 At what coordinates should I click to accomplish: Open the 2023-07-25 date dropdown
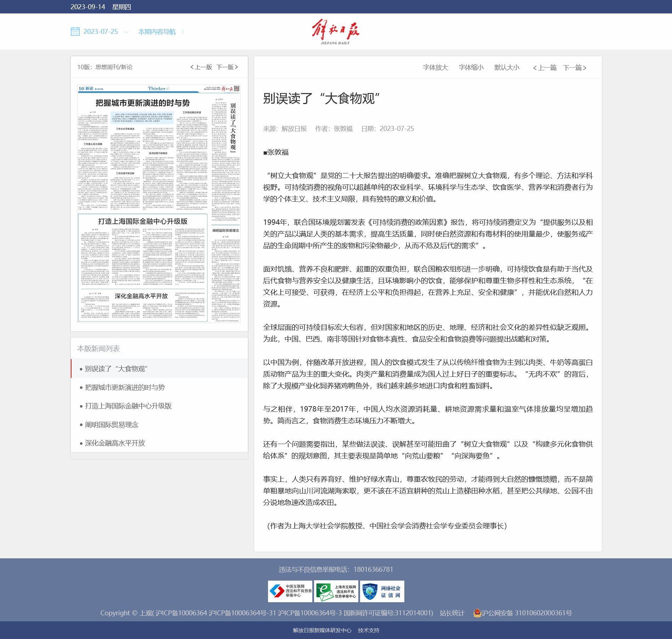(101, 32)
